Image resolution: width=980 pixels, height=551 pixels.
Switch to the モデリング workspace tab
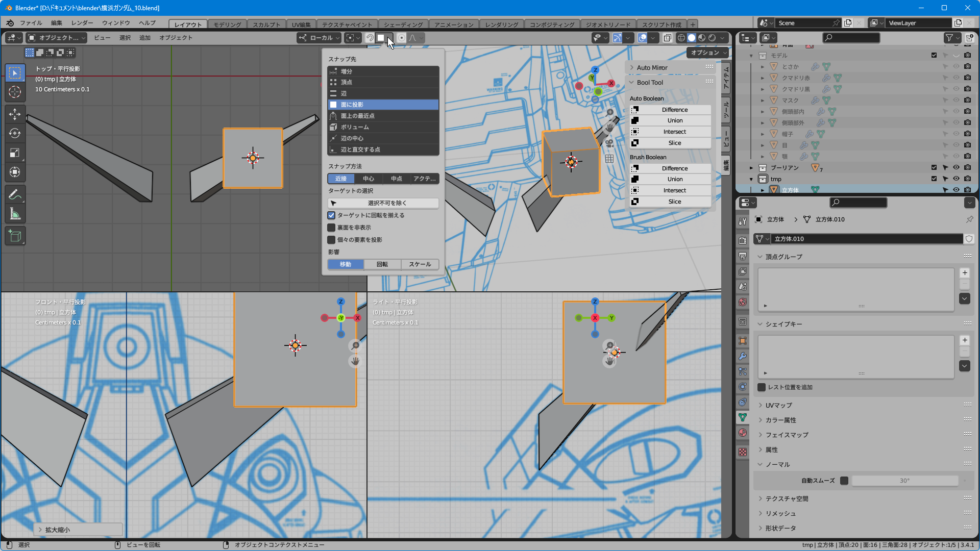click(227, 24)
